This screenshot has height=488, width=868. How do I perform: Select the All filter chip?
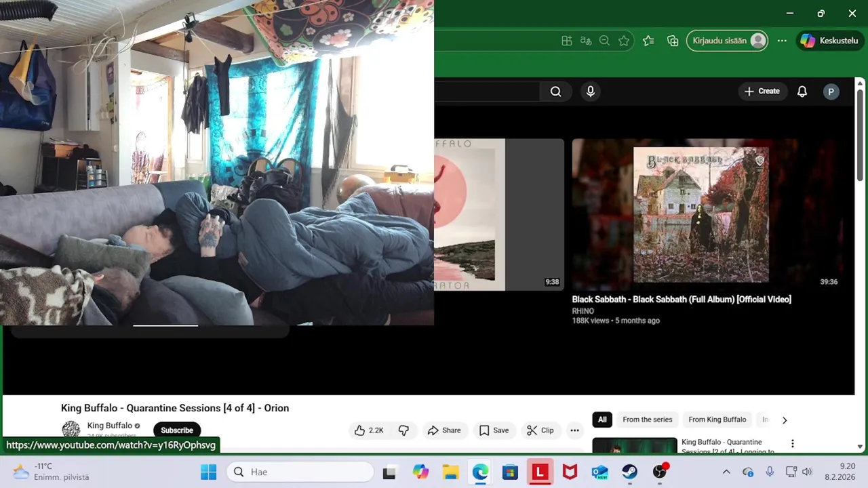pyautogui.click(x=602, y=420)
